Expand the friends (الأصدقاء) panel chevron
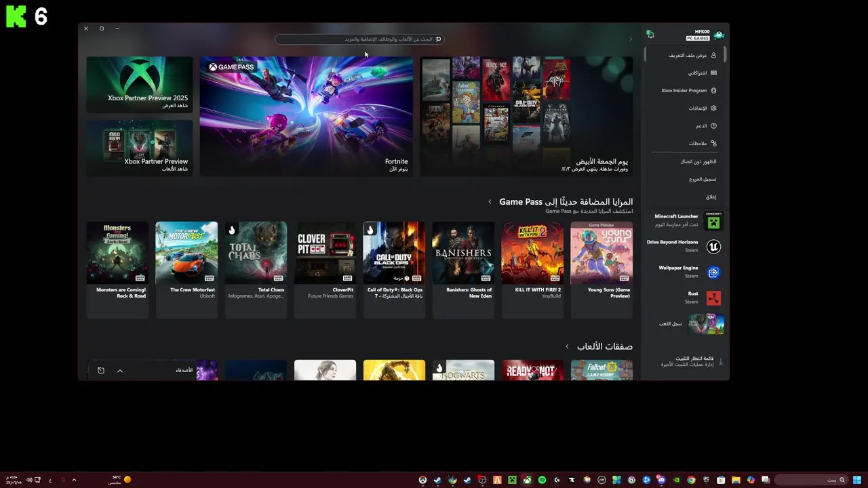Screen dimensions: 868x488 [120, 371]
